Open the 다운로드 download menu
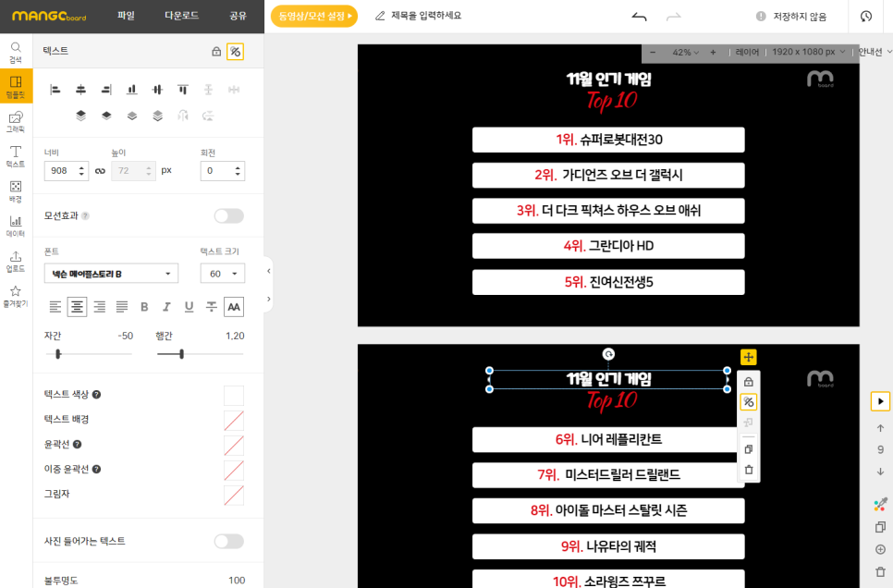Viewport: 893px width, 588px height. (x=182, y=16)
